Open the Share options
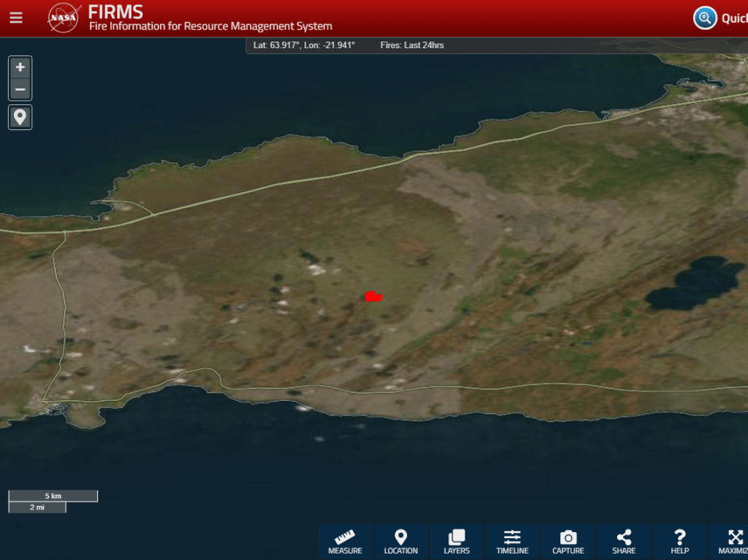Image resolution: width=748 pixels, height=560 pixels. 624,542
